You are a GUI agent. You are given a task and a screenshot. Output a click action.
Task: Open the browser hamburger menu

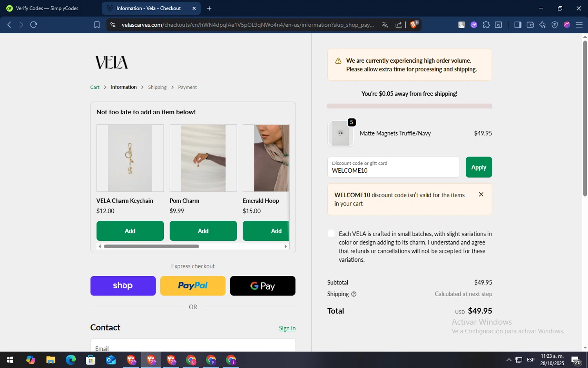point(579,25)
